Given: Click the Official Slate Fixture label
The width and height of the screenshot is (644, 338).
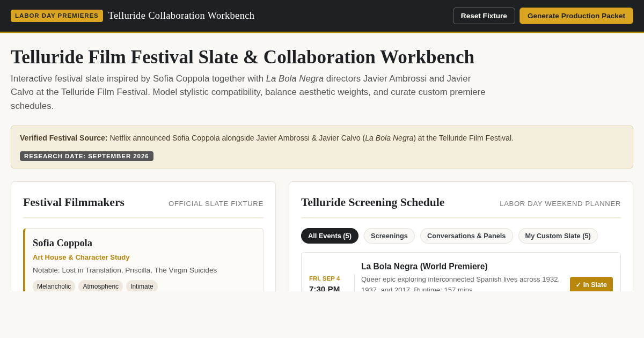Looking at the screenshot, I should (216, 203).
